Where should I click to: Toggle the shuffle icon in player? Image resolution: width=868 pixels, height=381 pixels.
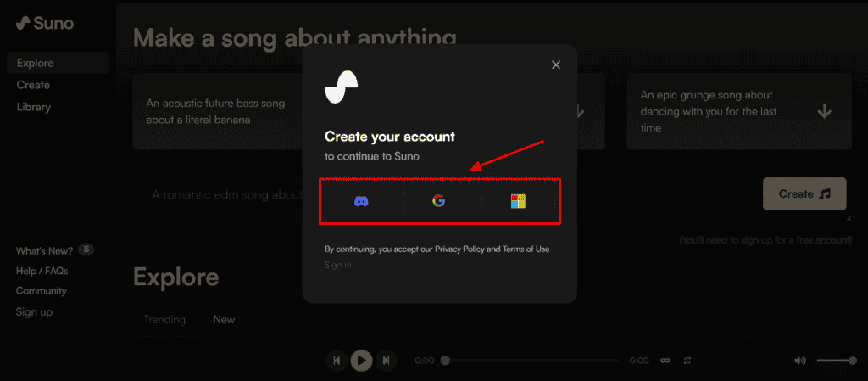(687, 361)
